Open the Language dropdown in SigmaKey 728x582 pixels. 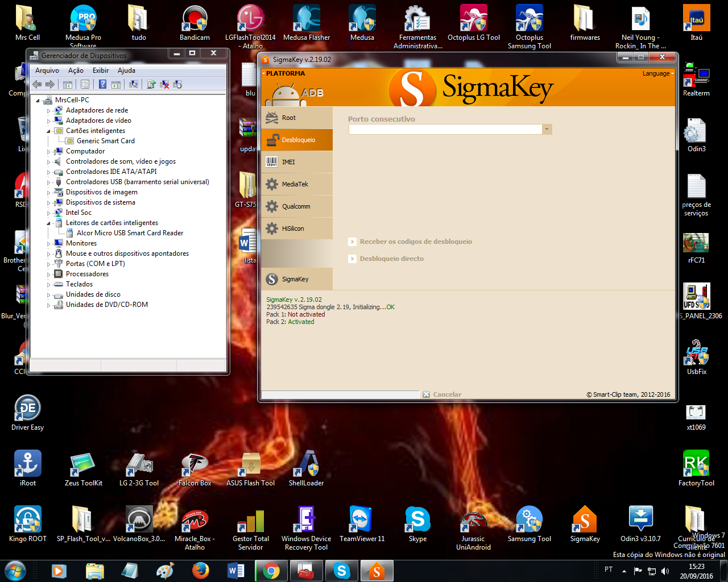point(658,73)
